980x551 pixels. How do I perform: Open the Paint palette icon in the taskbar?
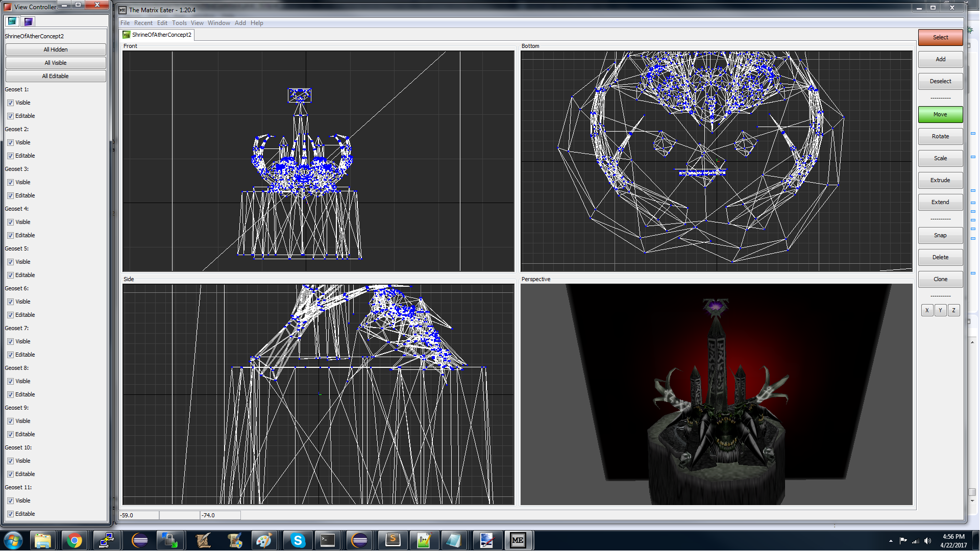(264, 540)
